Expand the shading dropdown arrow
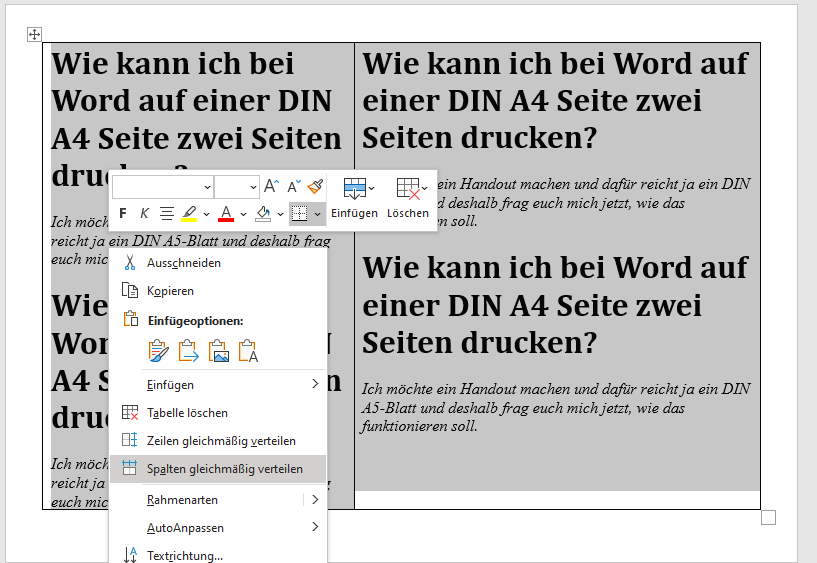817x563 pixels. pos(280,214)
